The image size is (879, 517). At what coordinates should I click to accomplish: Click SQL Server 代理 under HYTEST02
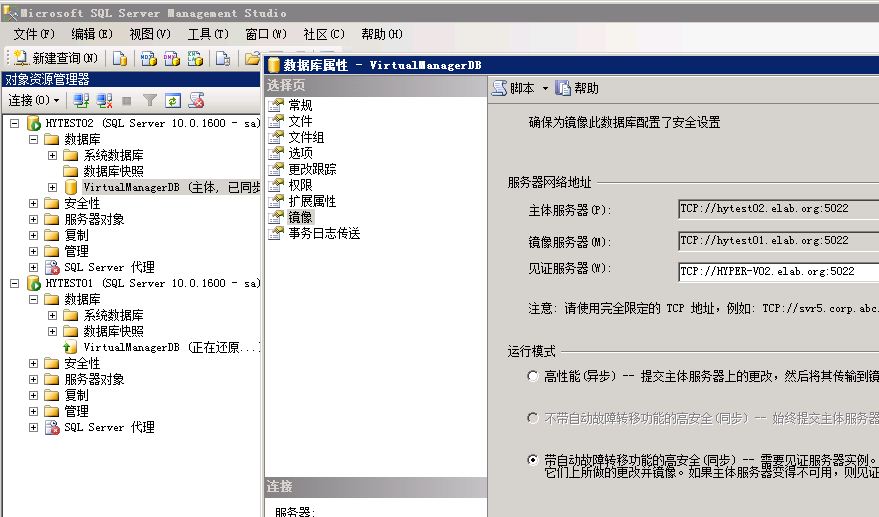tap(109, 267)
